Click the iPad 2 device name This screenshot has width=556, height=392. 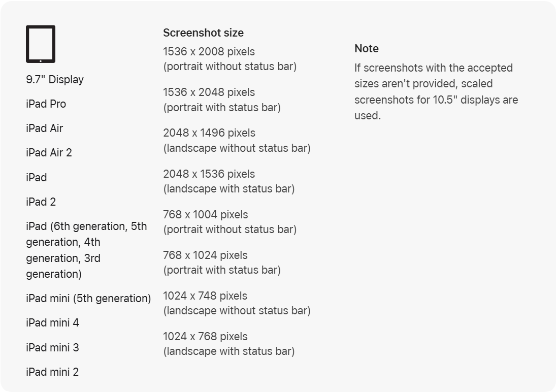click(x=41, y=202)
